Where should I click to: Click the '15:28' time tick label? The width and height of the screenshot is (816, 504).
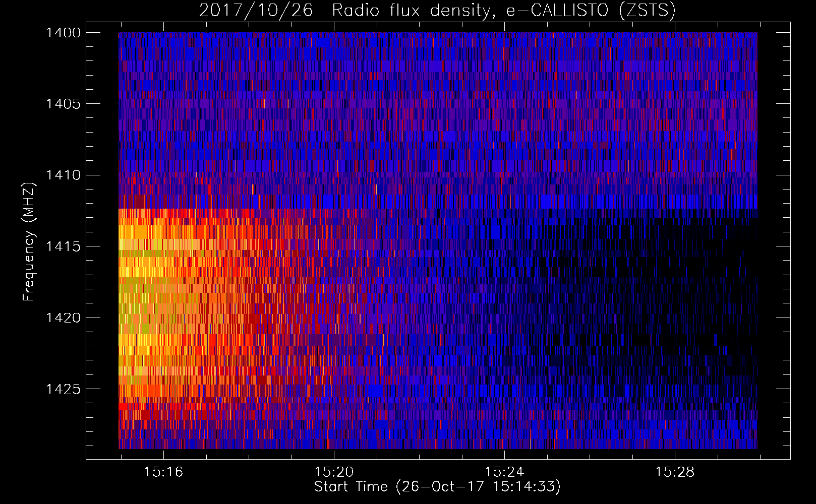(x=675, y=472)
